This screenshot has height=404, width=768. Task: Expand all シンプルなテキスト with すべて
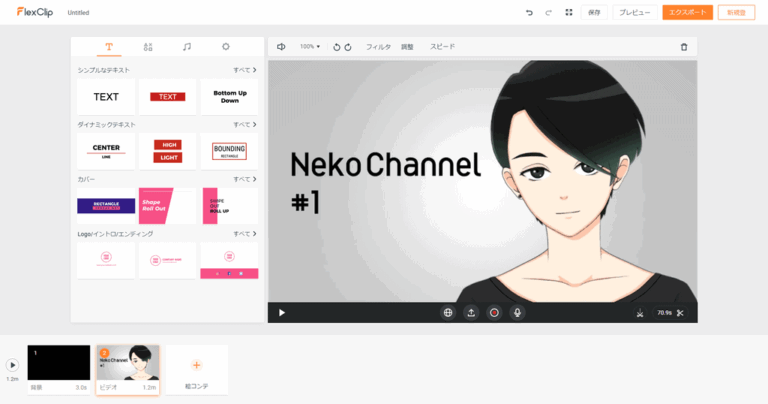tap(245, 70)
